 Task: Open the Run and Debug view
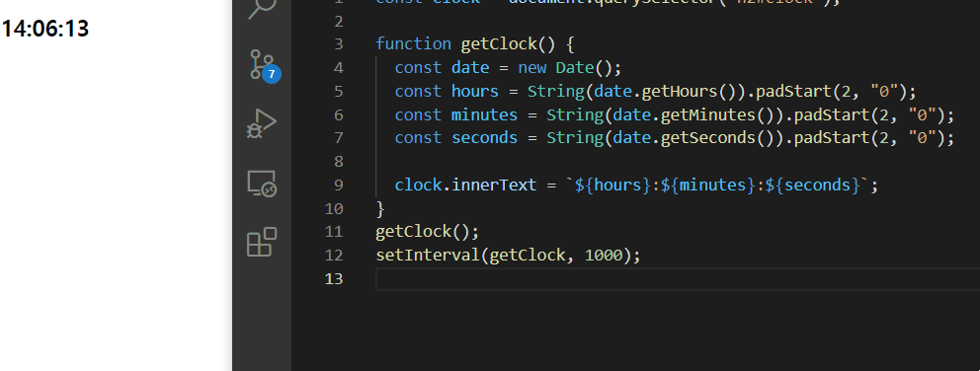click(x=262, y=123)
